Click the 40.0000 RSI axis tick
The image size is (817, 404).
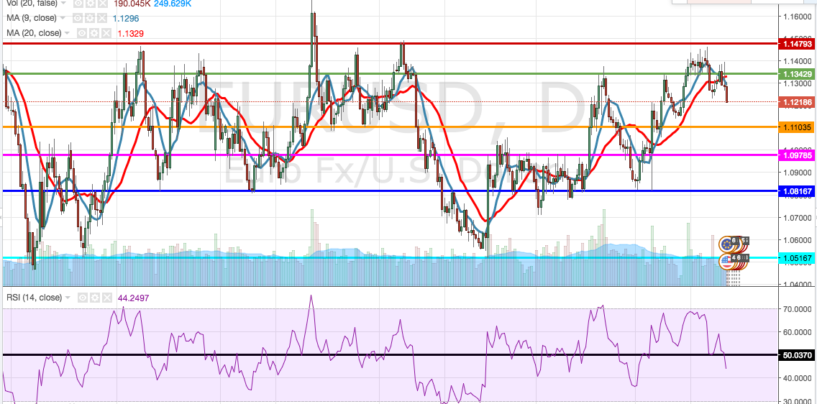[x=797, y=378]
